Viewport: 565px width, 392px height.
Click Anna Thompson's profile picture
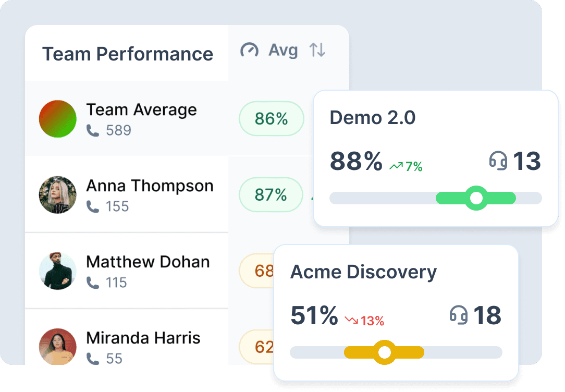tap(57, 194)
